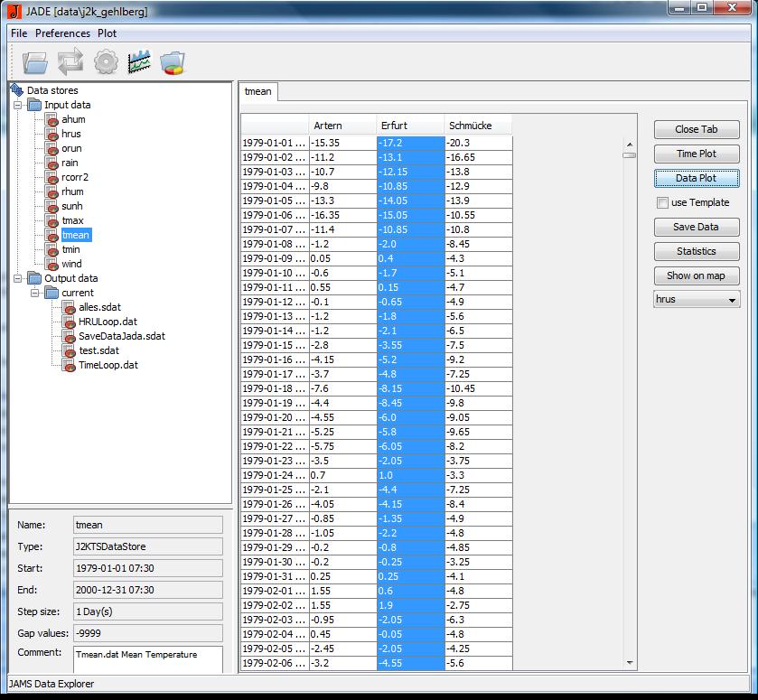
Task: Select the tmax tree item
Action: pos(72,220)
